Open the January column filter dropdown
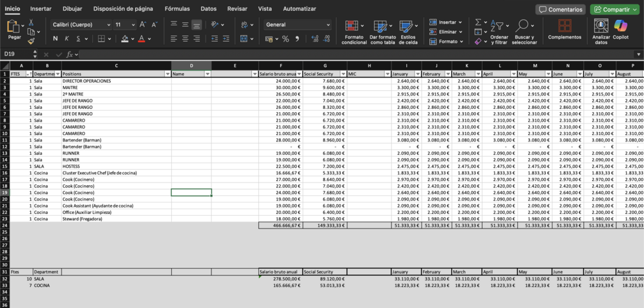 tap(418, 74)
